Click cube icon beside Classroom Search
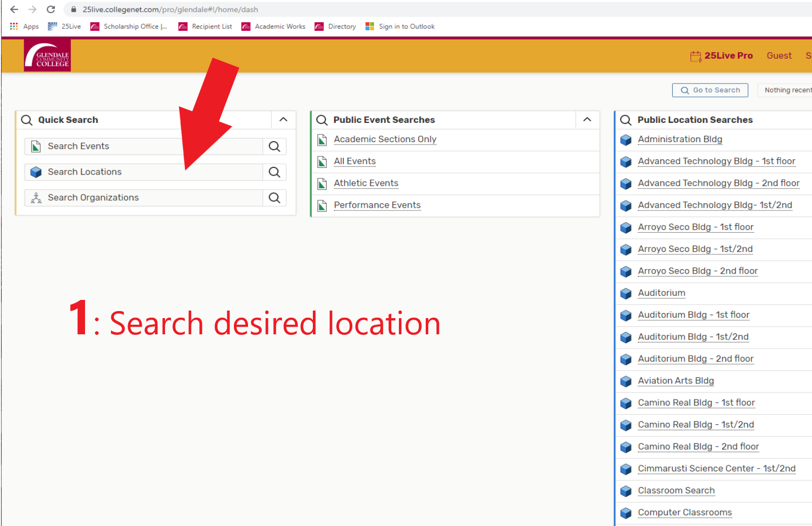The image size is (812, 526). click(626, 491)
